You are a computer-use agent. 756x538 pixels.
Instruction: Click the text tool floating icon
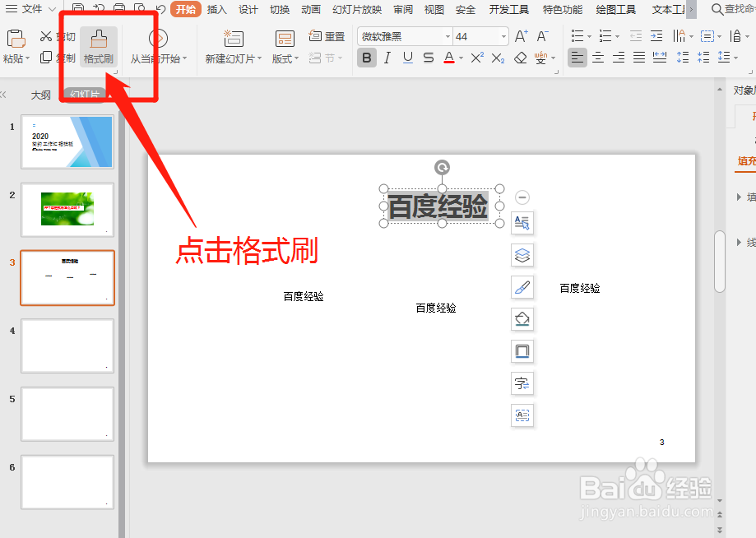[x=522, y=223]
